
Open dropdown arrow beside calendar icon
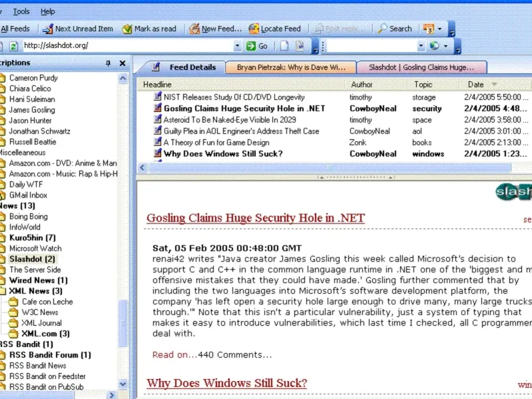pos(440,29)
